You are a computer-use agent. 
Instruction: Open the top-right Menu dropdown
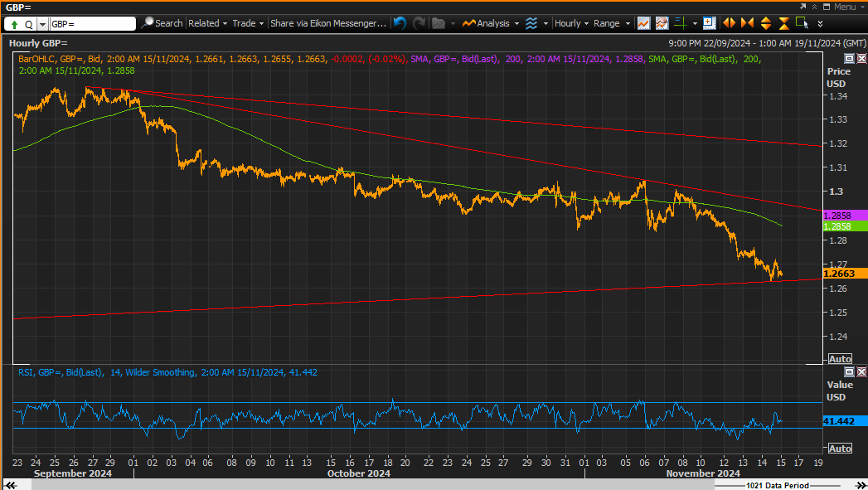[850, 7]
